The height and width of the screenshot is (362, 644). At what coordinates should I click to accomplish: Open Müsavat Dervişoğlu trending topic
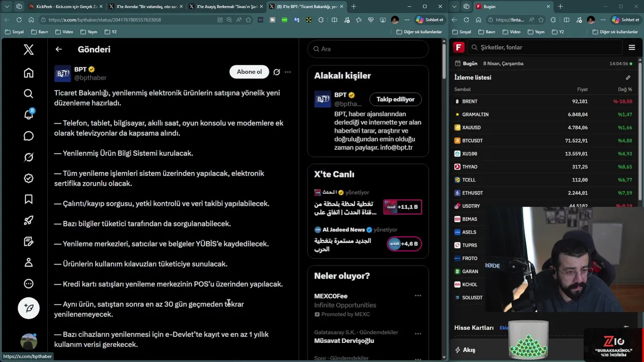click(x=344, y=341)
